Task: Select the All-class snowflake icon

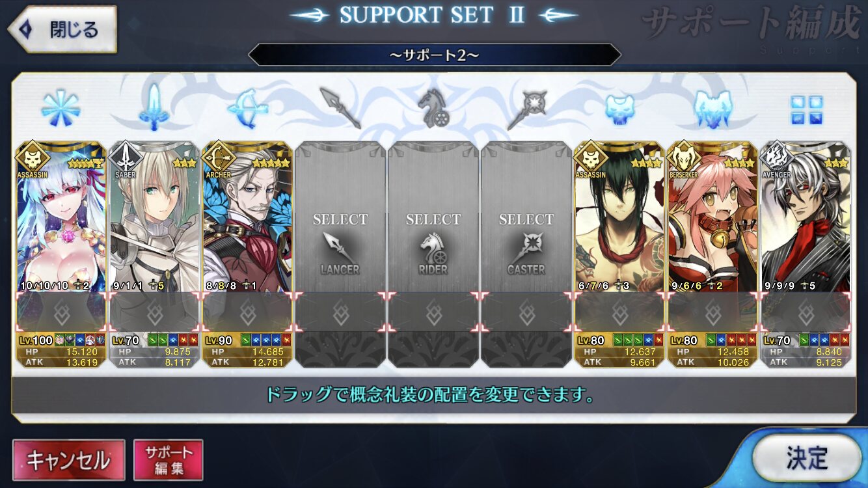Action: click(x=60, y=109)
